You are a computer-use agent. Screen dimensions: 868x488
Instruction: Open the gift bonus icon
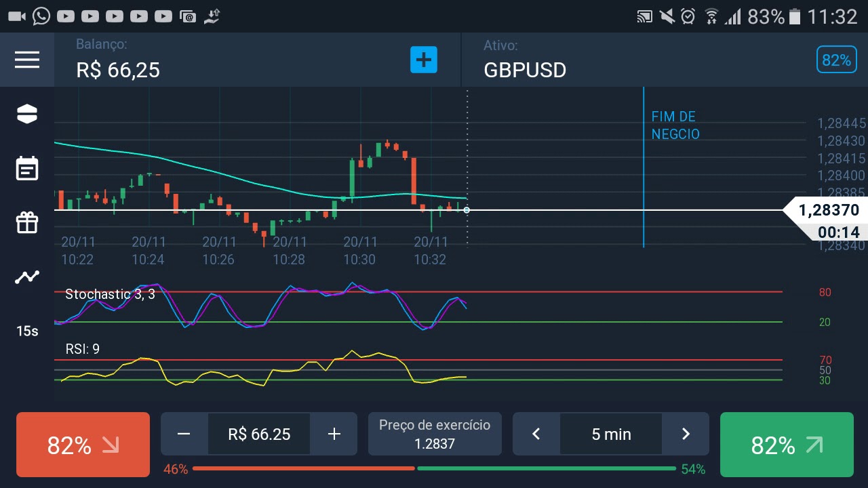point(27,222)
